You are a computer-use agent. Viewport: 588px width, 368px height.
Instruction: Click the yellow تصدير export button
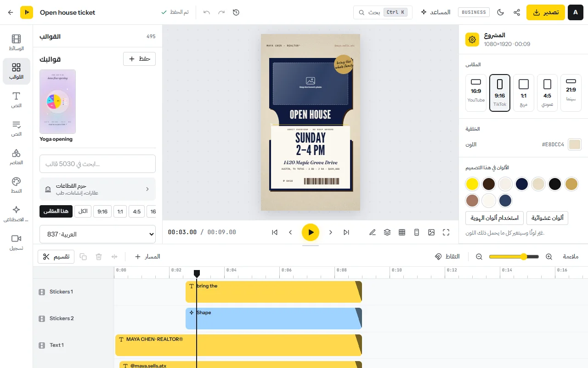(546, 12)
